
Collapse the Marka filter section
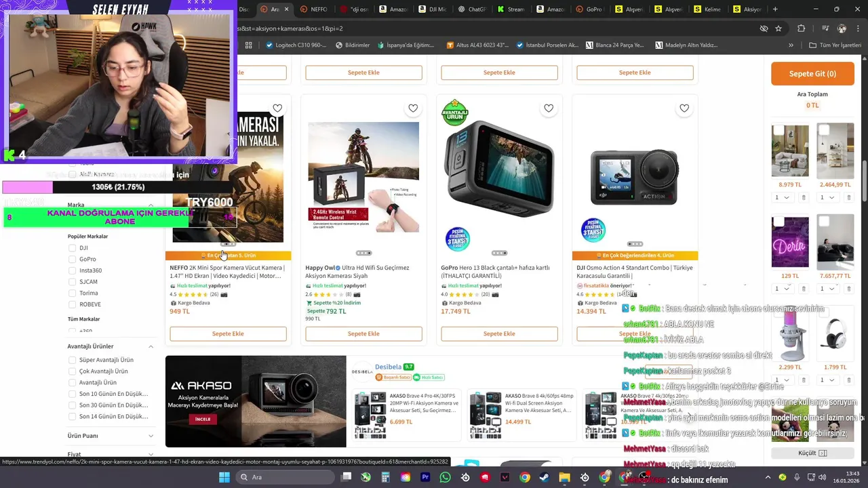click(x=151, y=205)
